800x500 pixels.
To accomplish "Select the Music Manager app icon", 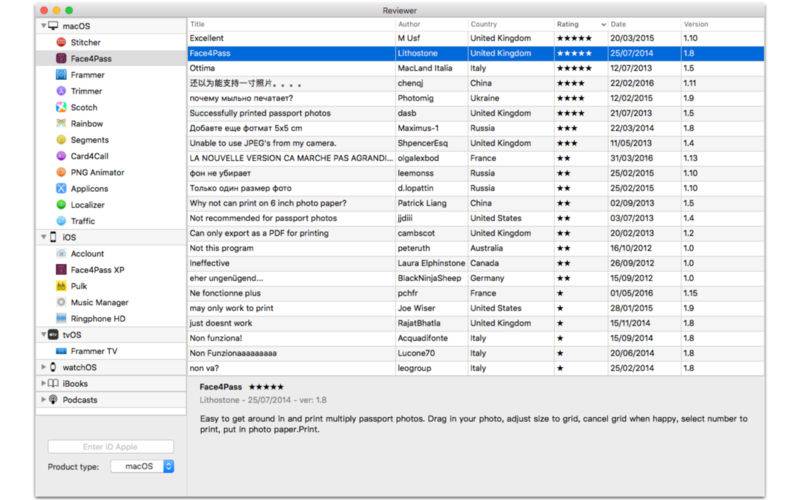I will coord(61,303).
